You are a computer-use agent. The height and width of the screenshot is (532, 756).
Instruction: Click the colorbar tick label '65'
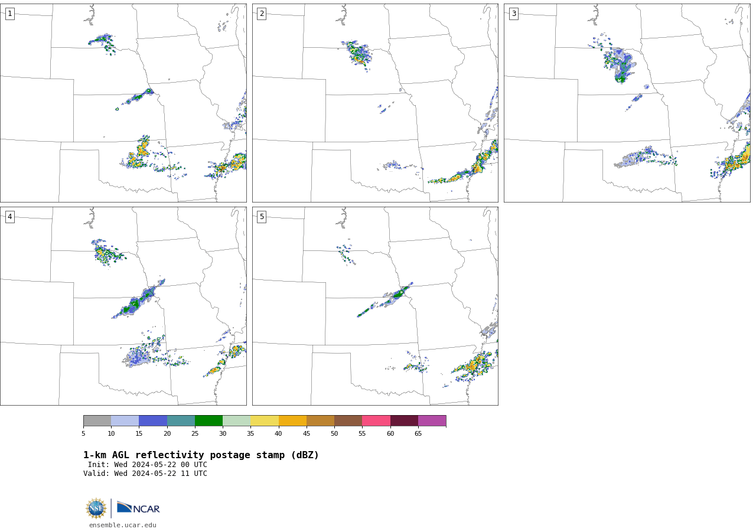point(418,433)
